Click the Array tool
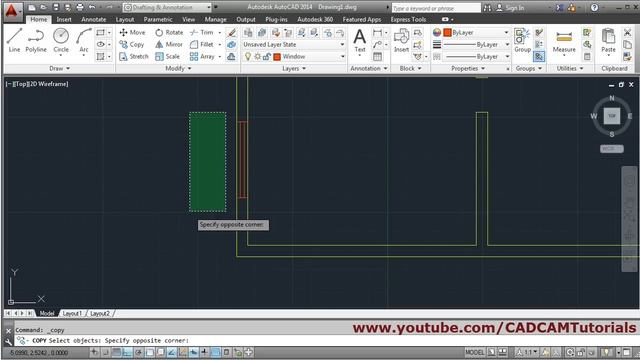Image resolution: width=640 pixels, height=360 pixels. tap(202, 56)
